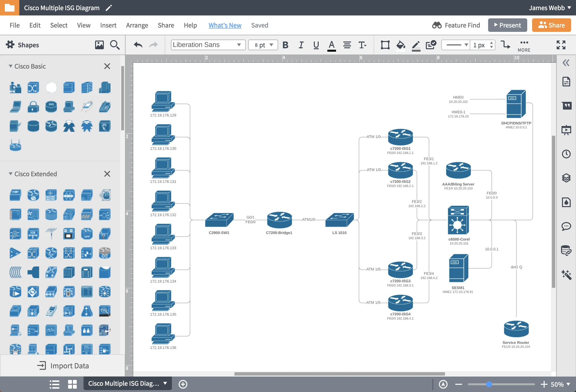The height and width of the screenshot is (392, 576).
Task: Click the line path style icon
Action: (505, 45)
